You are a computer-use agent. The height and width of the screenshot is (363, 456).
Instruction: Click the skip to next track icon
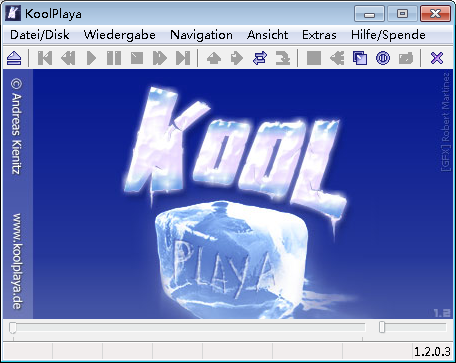click(x=183, y=58)
